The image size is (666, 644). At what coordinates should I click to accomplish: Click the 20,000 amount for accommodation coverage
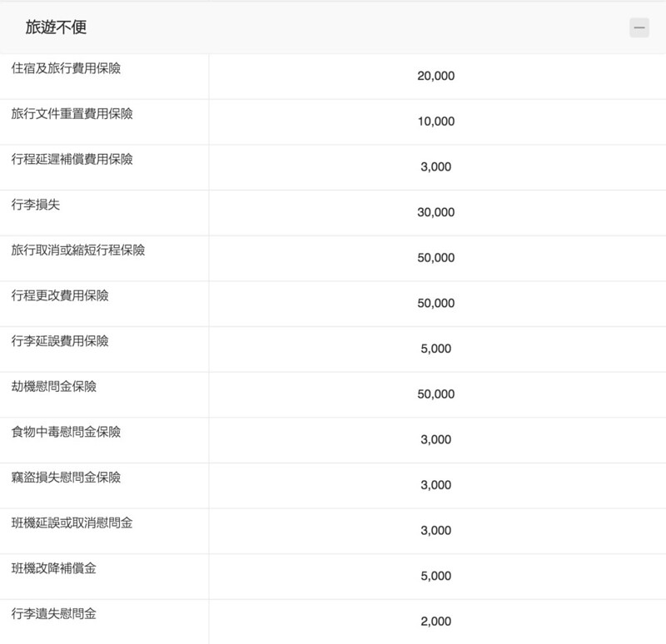(435, 77)
